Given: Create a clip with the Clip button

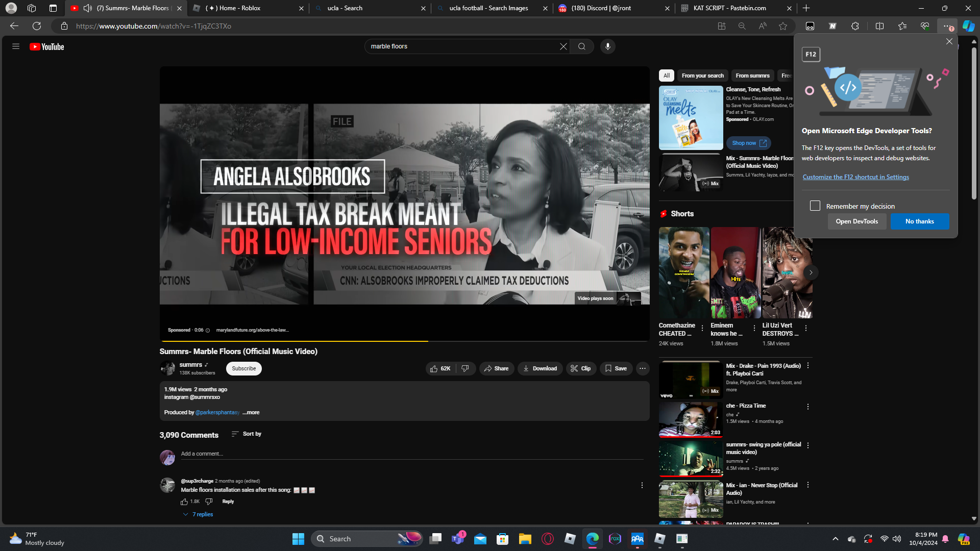Looking at the screenshot, I should coord(581,368).
